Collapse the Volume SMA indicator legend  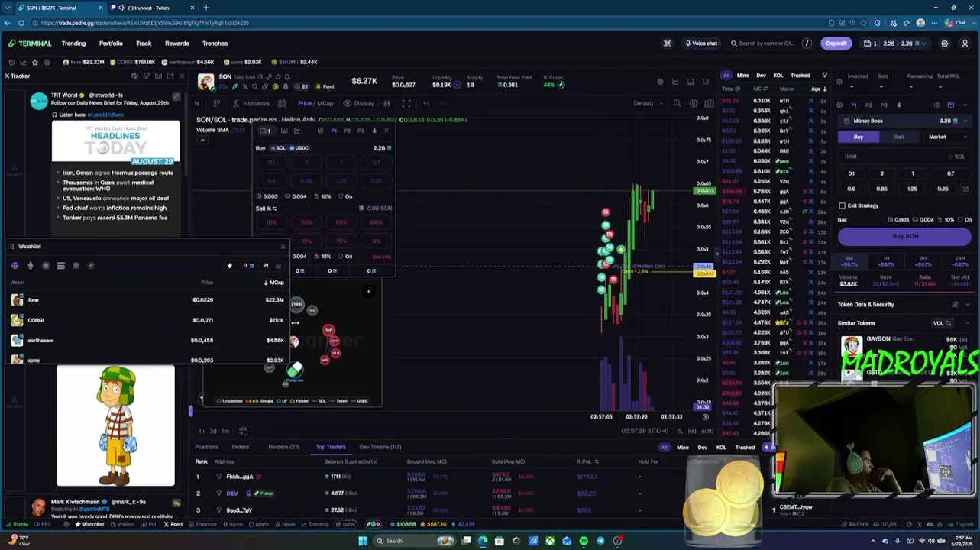point(202,140)
